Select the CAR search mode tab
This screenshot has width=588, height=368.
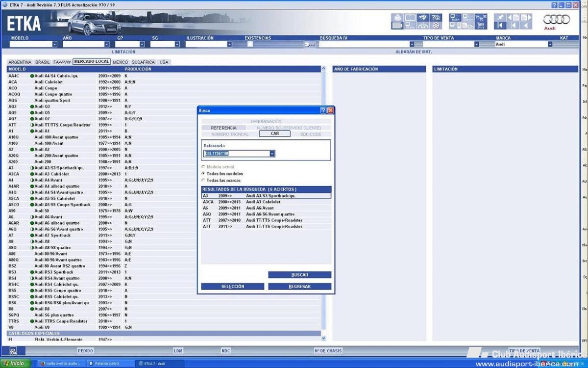click(x=275, y=133)
